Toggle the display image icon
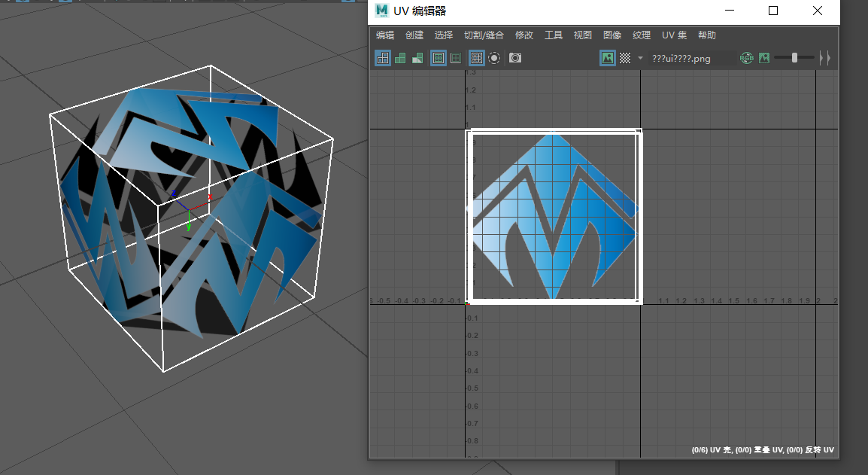 (x=608, y=58)
